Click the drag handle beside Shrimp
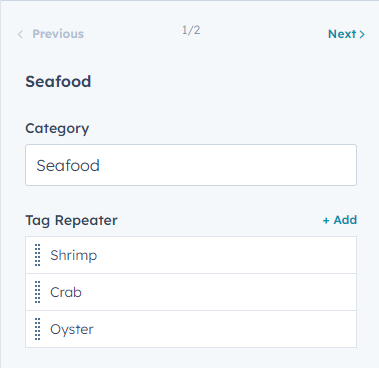The image size is (379, 368). [38, 255]
